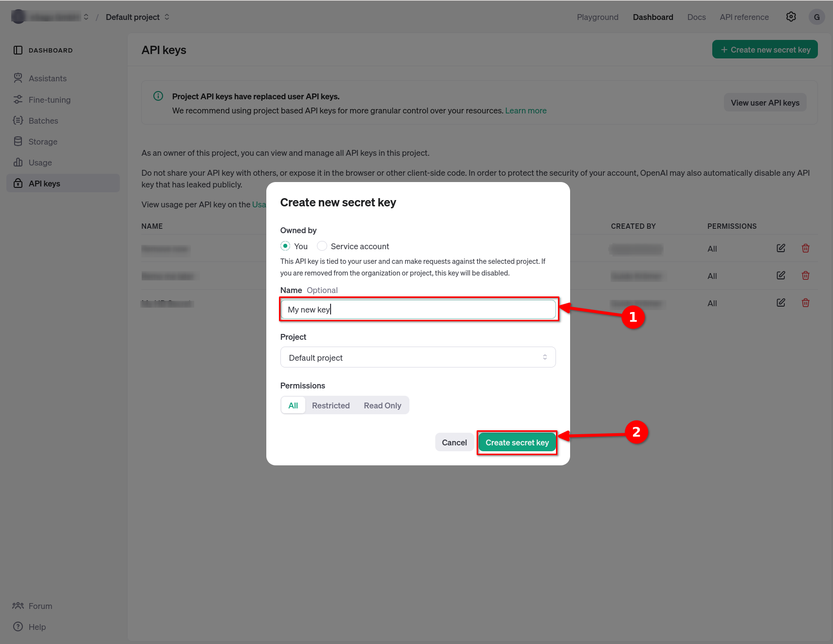The width and height of the screenshot is (833, 644).
Task: Open the Default project switcher in header
Action: coord(137,17)
